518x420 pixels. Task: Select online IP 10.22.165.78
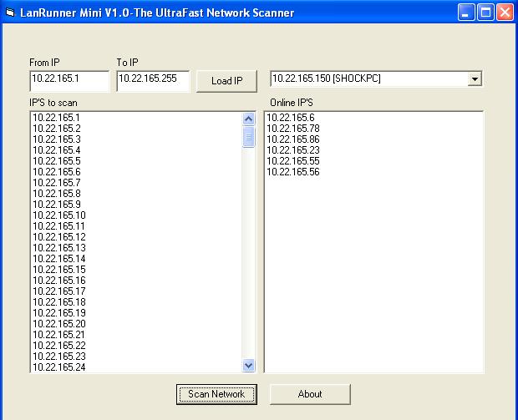pyautogui.click(x=293, y=129)
